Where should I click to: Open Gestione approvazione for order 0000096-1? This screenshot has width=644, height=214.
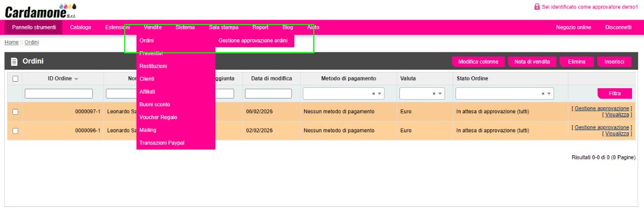pyautogui.click(x=602, y=127)
